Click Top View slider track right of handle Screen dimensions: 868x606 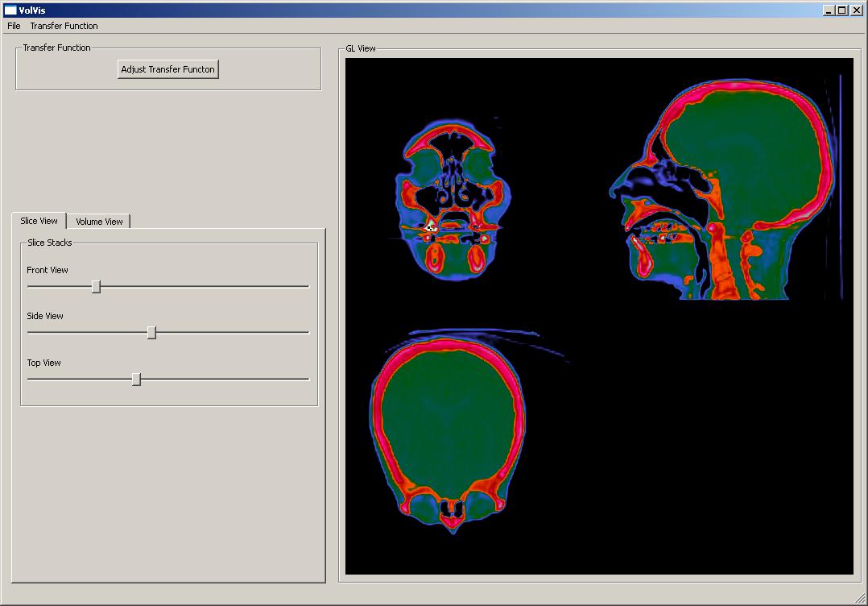pos(225,379)
